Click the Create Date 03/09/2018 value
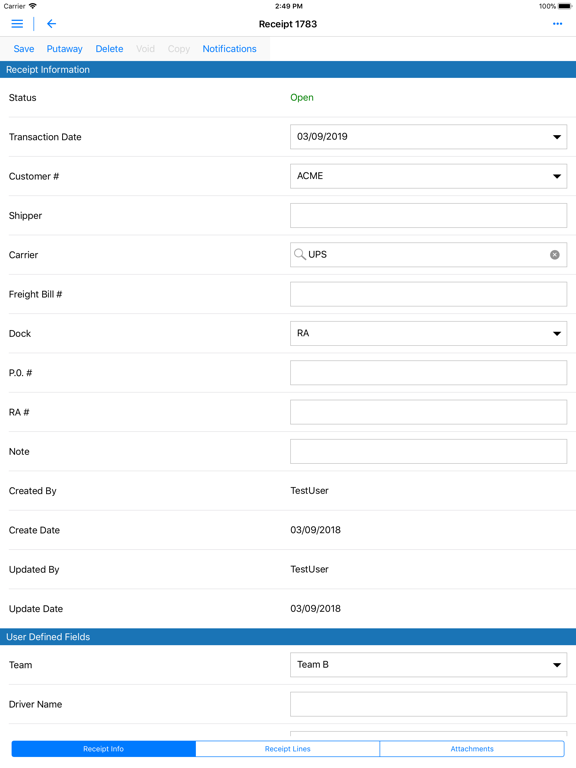 click(x=315, y=530)
